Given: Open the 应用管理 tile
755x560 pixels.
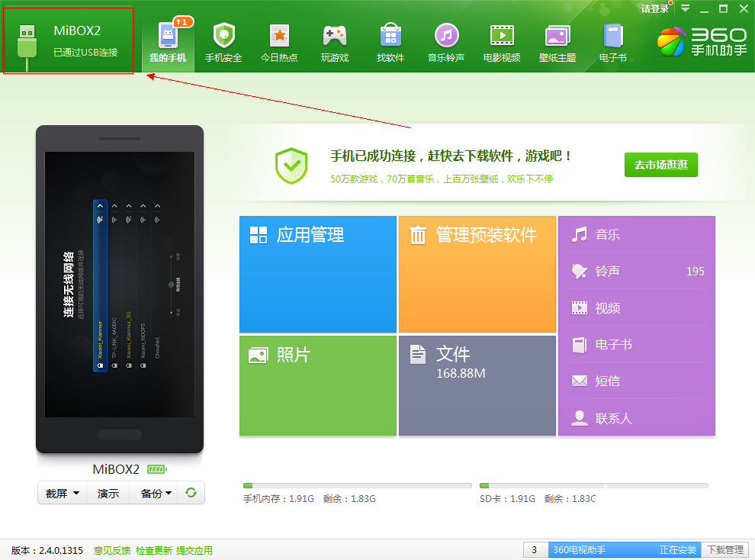Looking at the screenshot, I should [x=318, y=274].
